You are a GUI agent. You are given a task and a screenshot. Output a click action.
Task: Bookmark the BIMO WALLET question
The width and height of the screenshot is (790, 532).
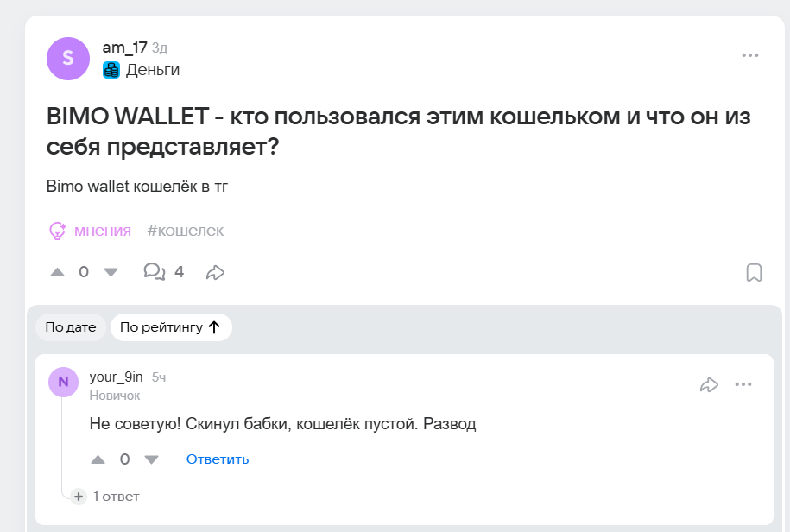754,273
